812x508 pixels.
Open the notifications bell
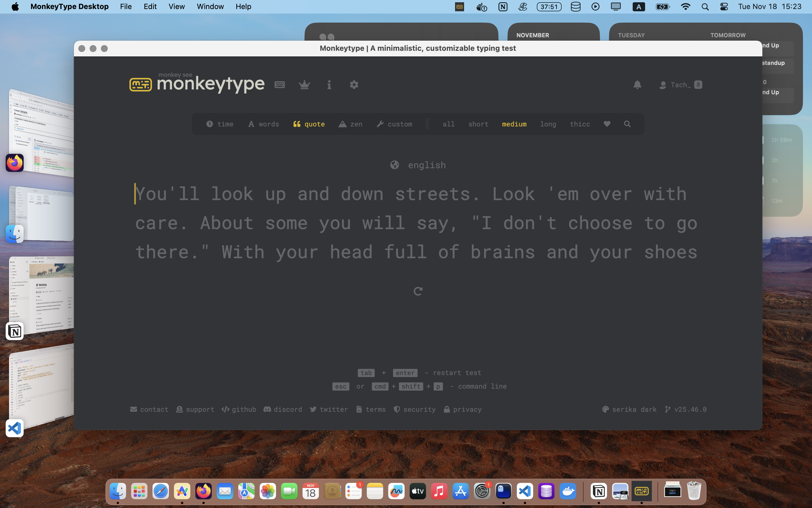coord(637,85)
